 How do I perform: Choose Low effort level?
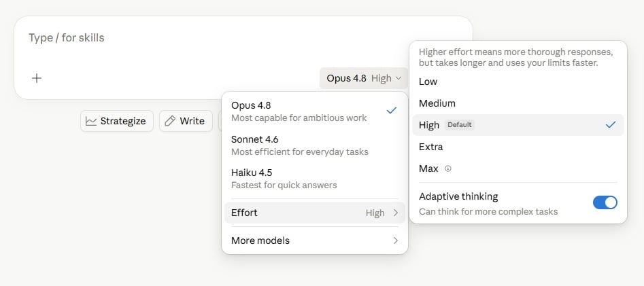(x=518, y=82)
